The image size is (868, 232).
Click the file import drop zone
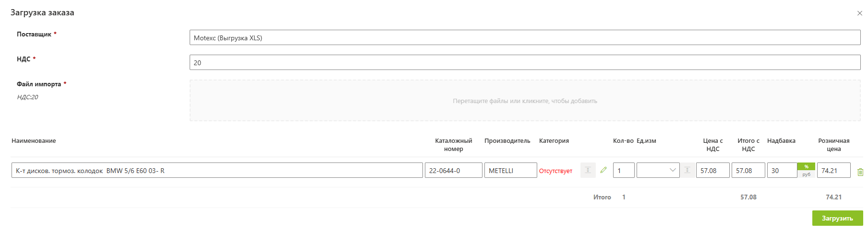coord(525,101)
